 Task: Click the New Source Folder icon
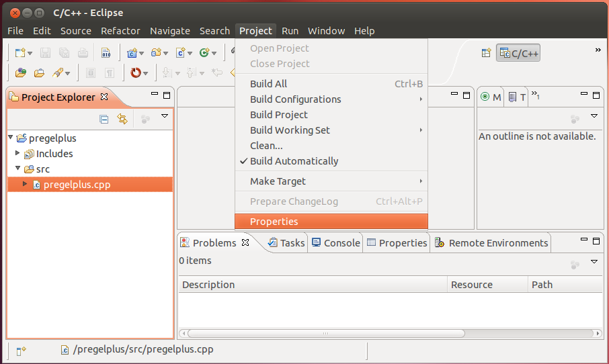point(156,52)
